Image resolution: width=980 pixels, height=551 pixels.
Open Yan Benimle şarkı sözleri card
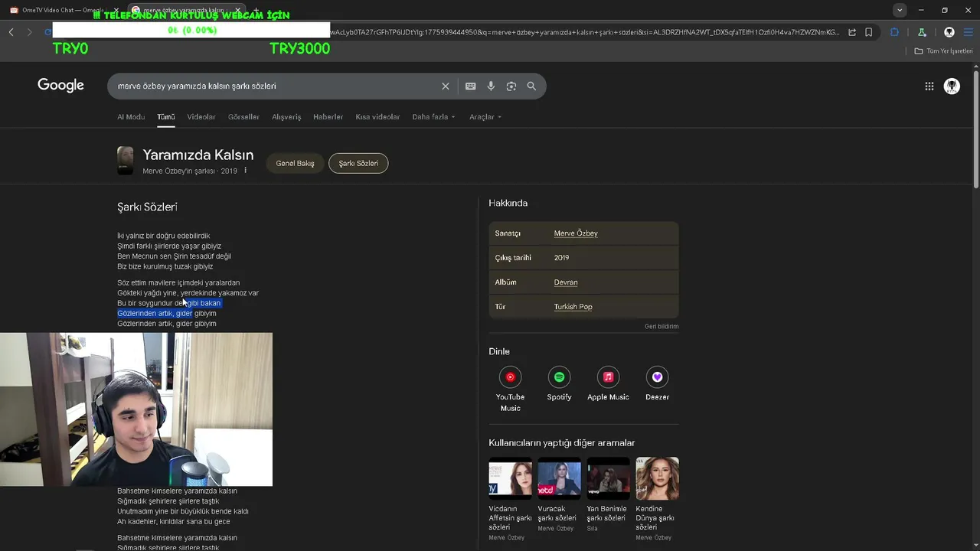point(608,495)
